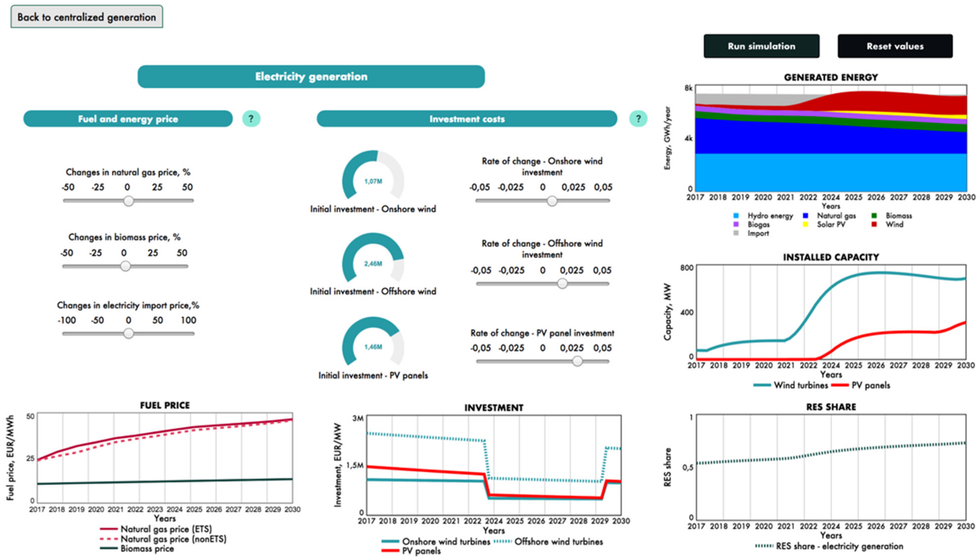This screenshot has height=560, width=980.
Task: Toggle Biomass price legend in Fuel Price chart
Action: click(x=147, y=549)
